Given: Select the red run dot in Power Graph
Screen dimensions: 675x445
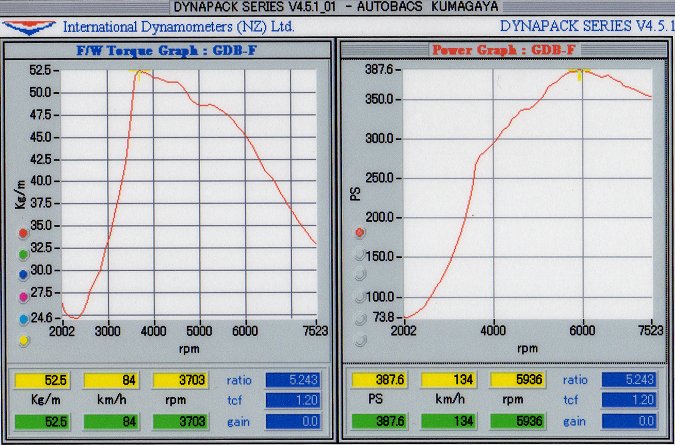Looking at the screenshot, I should tap(360, 233).
